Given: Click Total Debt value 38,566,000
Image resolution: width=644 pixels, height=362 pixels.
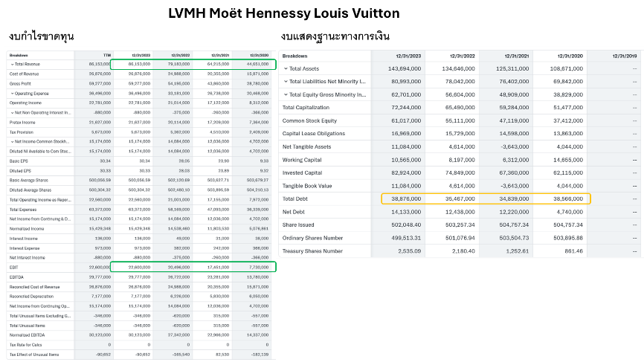Looking at the screenshot, I should tap(568, 199).
